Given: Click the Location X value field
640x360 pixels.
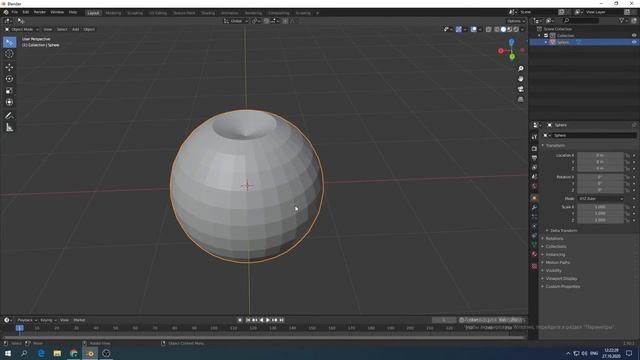Looking at the screenshot, I should point(600,155).
